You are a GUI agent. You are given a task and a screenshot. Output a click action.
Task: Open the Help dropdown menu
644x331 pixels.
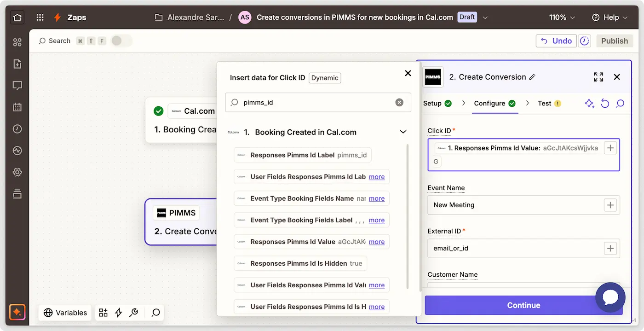point(609,17)
